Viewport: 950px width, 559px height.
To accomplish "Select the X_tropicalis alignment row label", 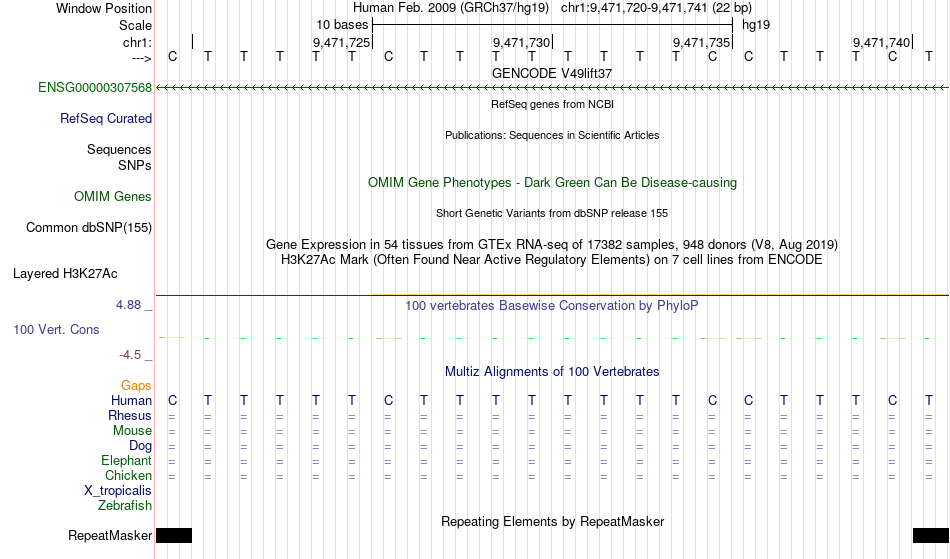I will (118, 491).
